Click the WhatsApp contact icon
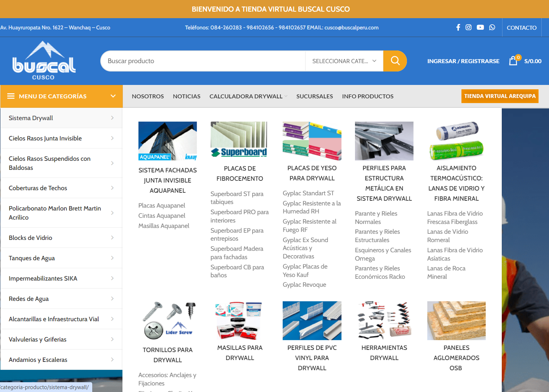The image size is (549, 392). [x=492, y=28]
